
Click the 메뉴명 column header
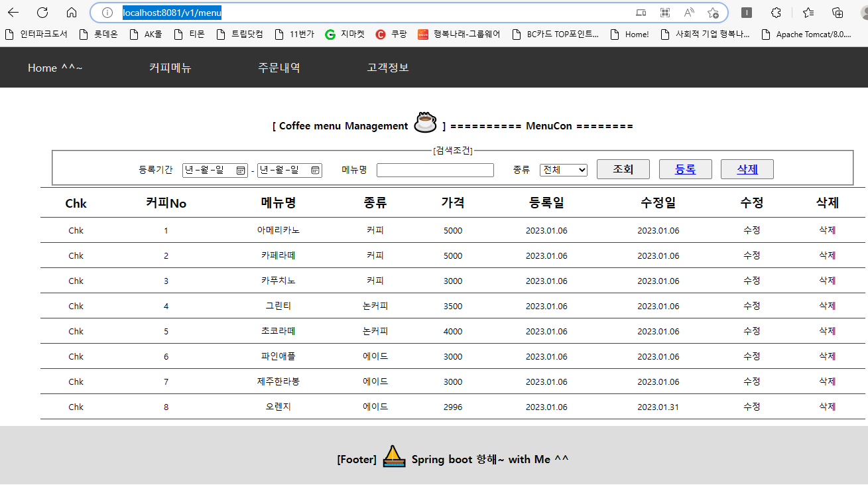[279, 203]
